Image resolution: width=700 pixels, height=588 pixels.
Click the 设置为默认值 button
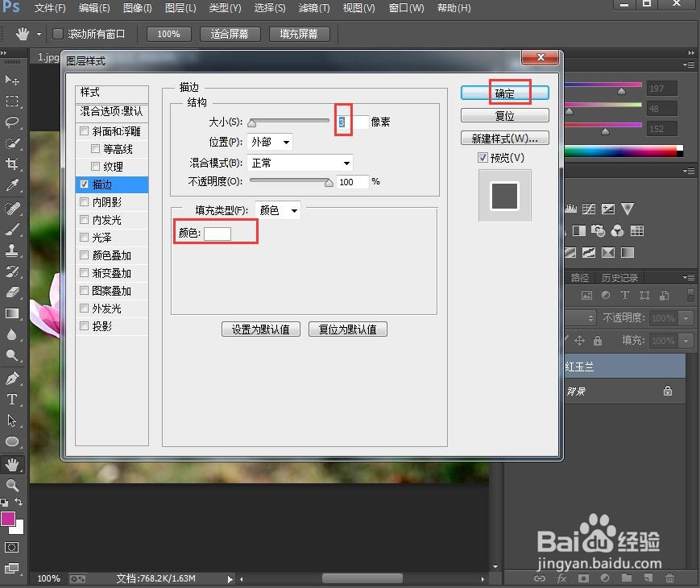261,329
